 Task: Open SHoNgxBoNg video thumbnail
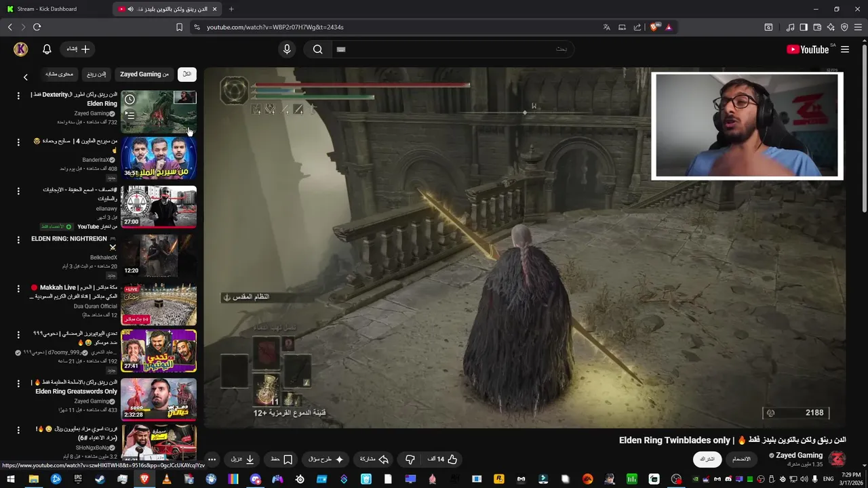[159, 442]
